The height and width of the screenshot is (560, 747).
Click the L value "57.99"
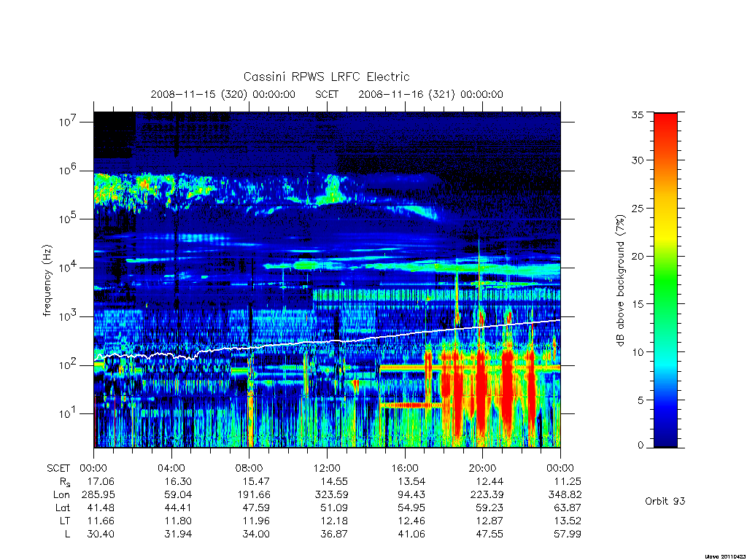pyautogui.click(x=568, y=534)
